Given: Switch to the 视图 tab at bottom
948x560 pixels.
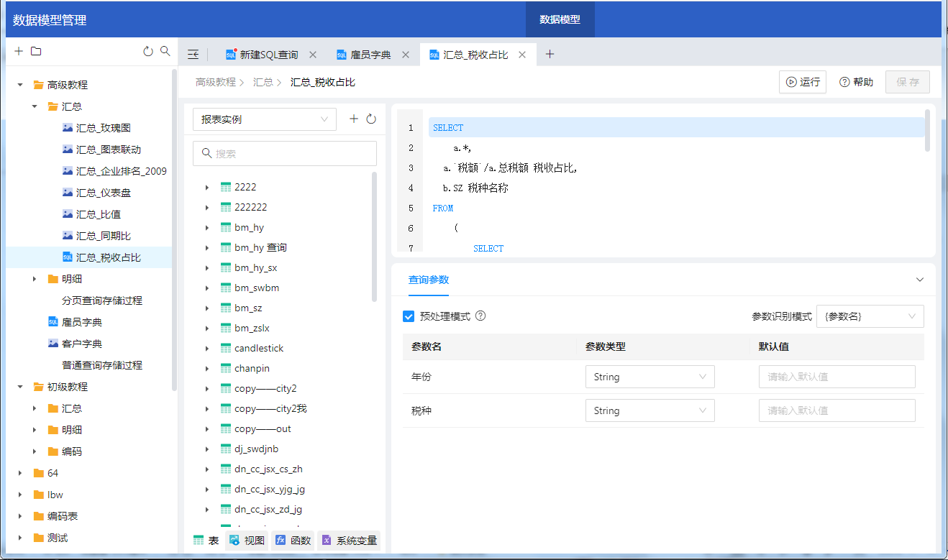Looking at the screenshot, I should click(247, 541).
